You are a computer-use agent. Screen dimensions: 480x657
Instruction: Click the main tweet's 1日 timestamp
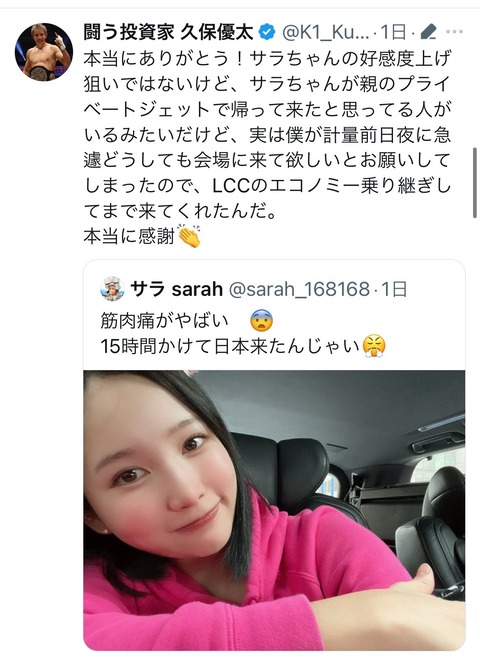click(393, 32)
